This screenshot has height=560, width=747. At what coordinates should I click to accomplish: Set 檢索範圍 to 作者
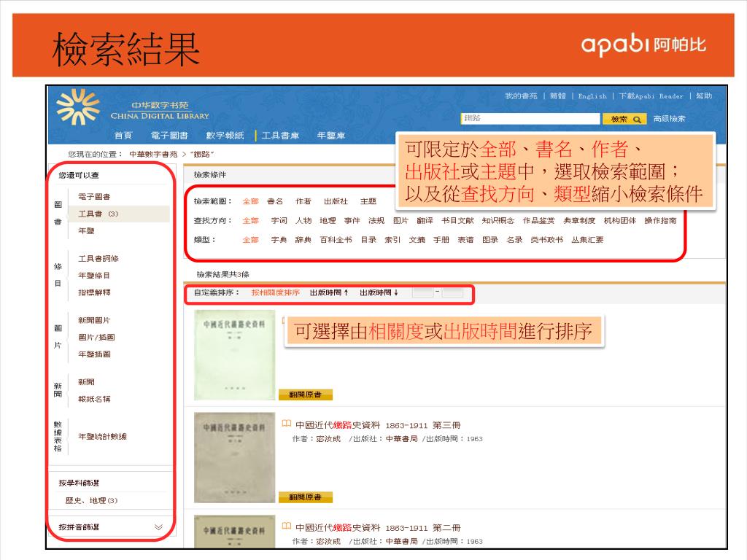click(x=303, y=201)
